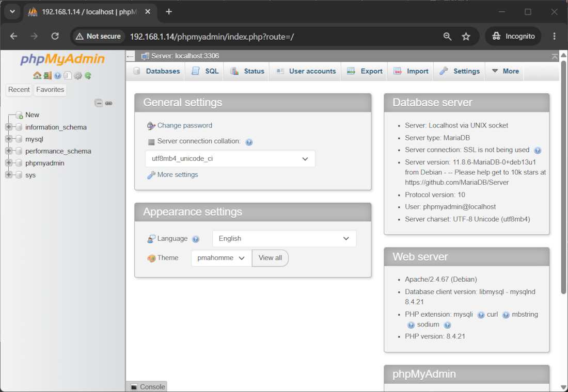This screenshot has width=568, height=392.
Task: Click help icon after SSL is not being used
Action: [538, 150]
